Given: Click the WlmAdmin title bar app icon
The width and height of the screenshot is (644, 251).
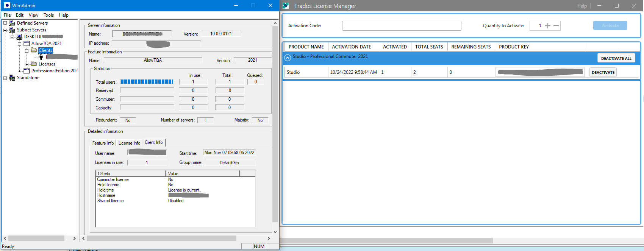Looking at the screenshot, I should (x=7, y=5).
